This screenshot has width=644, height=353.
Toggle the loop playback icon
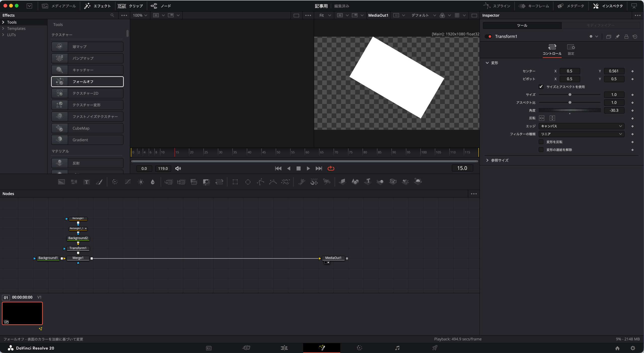331,168
